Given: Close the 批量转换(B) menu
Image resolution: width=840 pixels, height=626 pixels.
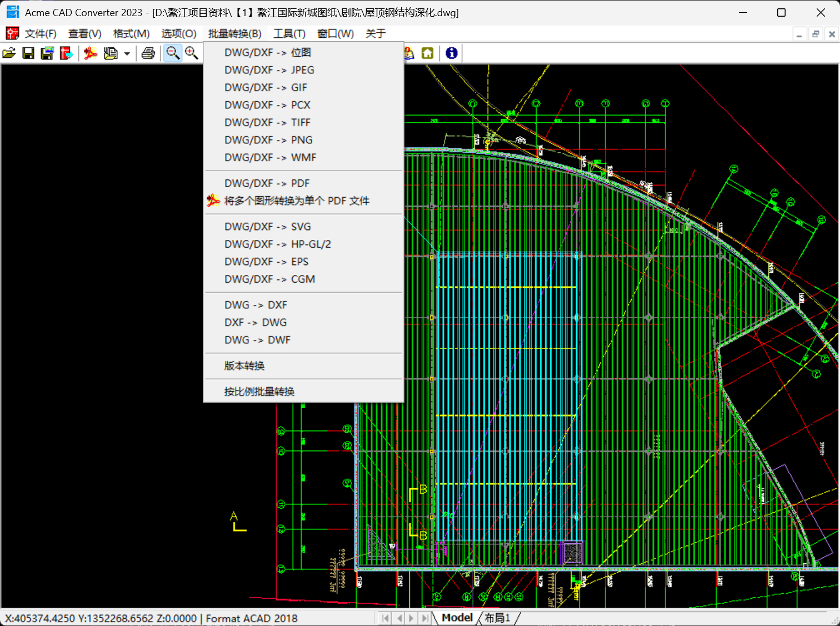Looking at the screenshot, I should [235, 34].
